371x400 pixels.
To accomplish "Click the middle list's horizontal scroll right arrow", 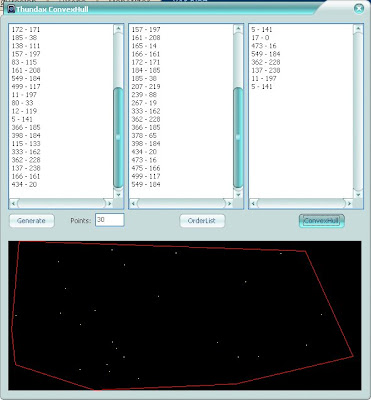I will [x=229, y=203].
